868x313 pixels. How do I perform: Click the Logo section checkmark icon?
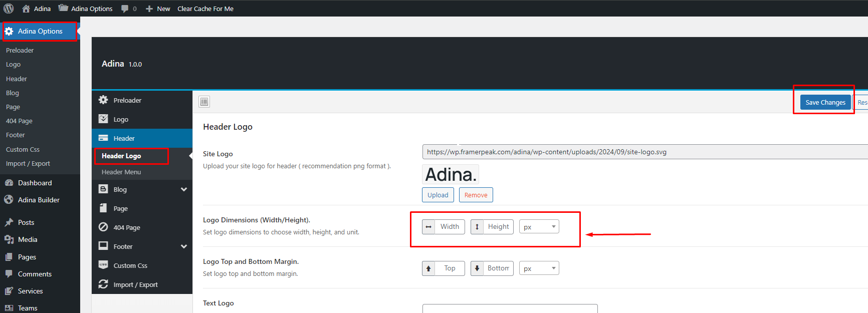[x=103, y=119]
